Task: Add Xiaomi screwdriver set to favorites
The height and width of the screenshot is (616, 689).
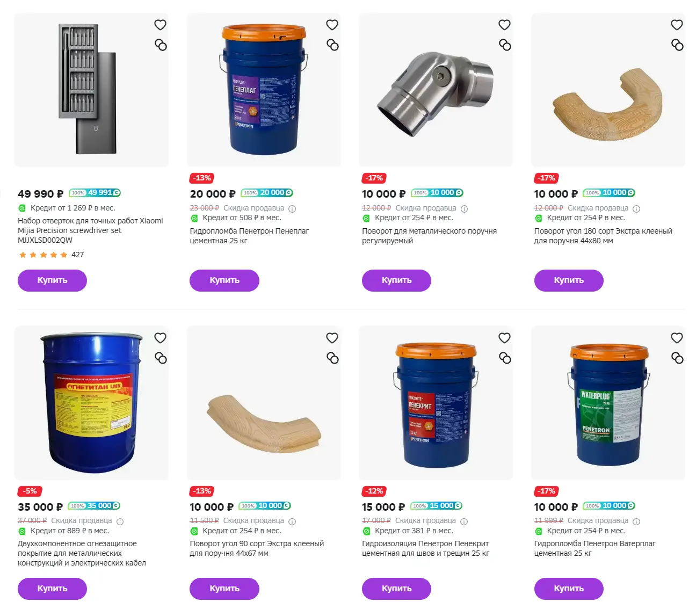Action: (x=160, y=25)
